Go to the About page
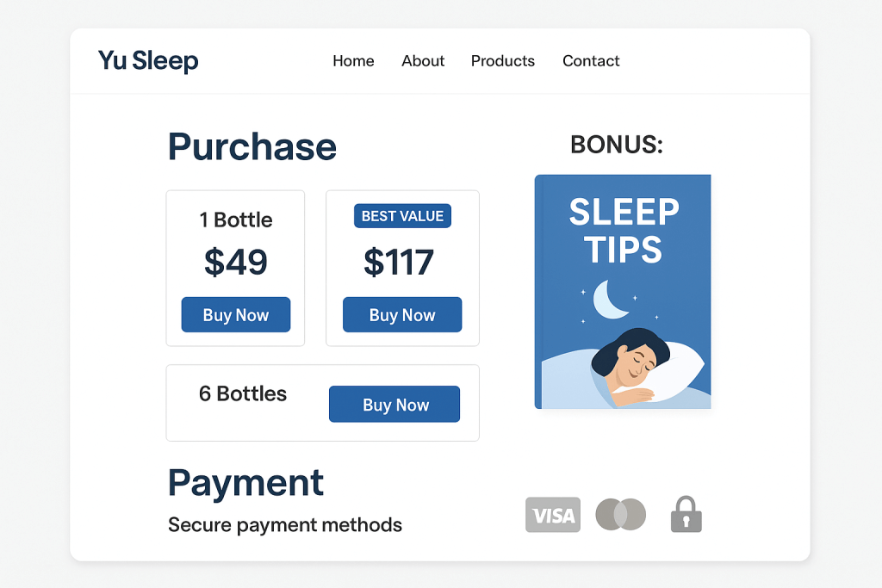 tap(422, 61)
